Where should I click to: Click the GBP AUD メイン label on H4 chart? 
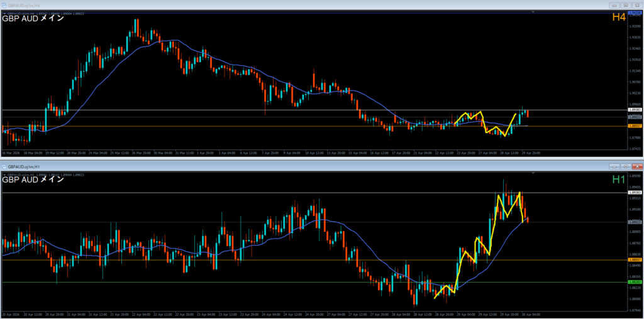[x=33, y=19]
